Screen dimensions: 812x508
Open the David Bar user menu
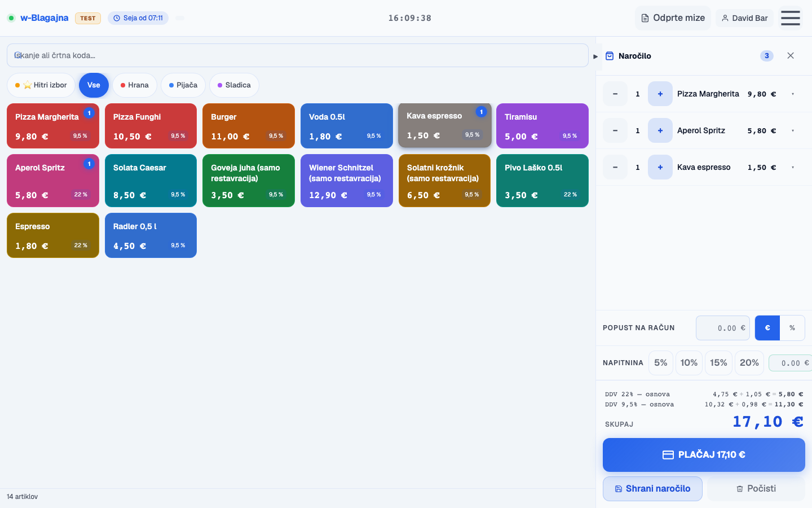(x=744, y=18)
